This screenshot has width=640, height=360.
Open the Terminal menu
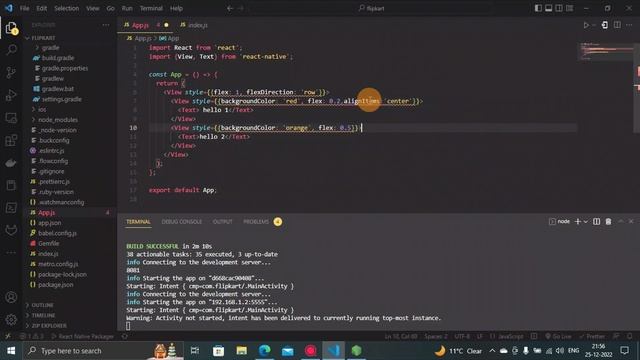pyautogui.click(x=151, y=8)
